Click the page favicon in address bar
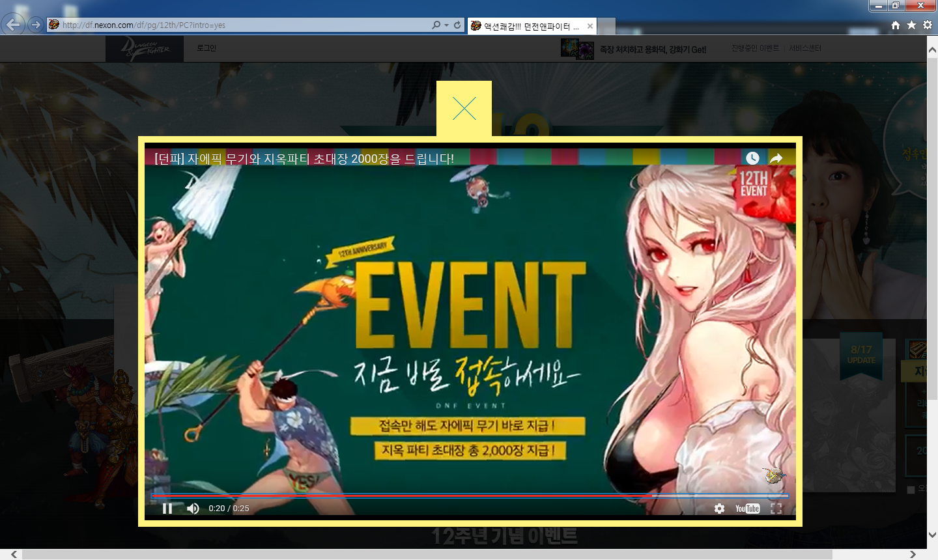Image resolution: width=938 pixels, height=560 pixels. tap(54, 25)
